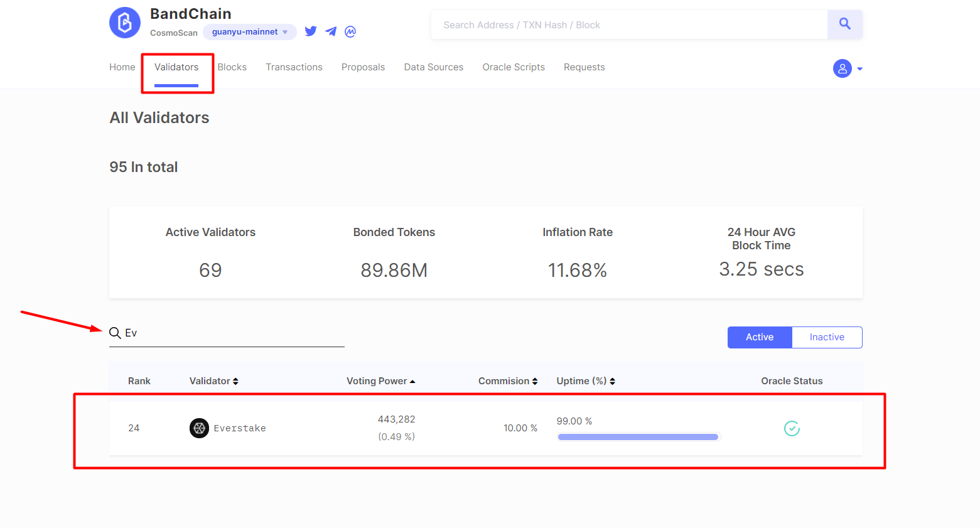980x528 pixels.
Task: Click the Everstake validator logo
Action: pos(199,428)
